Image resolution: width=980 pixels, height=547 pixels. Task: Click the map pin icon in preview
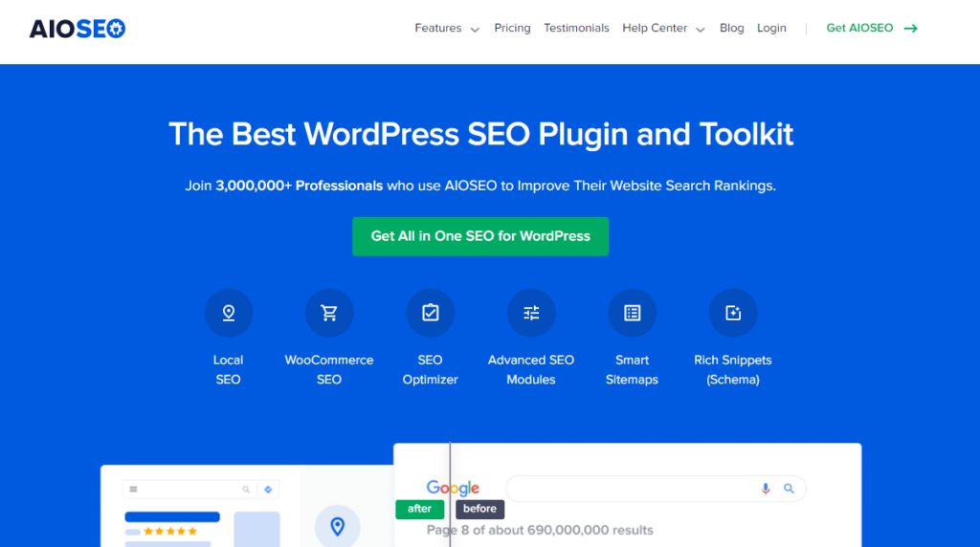pos(338,526)
